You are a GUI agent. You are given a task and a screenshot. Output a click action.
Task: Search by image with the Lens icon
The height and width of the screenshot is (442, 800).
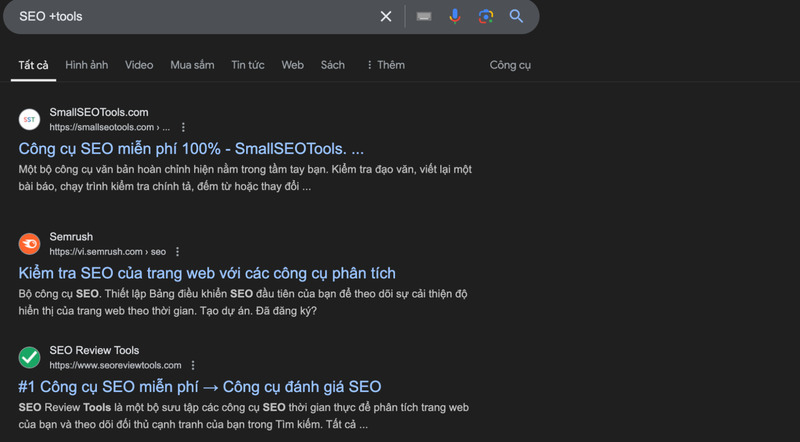(486, 16)
